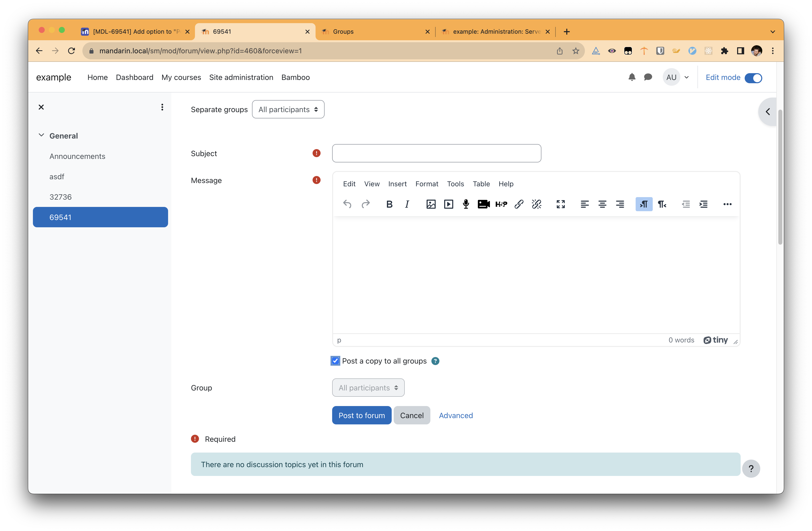The image size is (812, 531).
Task: Set right-to-left text direction
Action: pos(662,204)
